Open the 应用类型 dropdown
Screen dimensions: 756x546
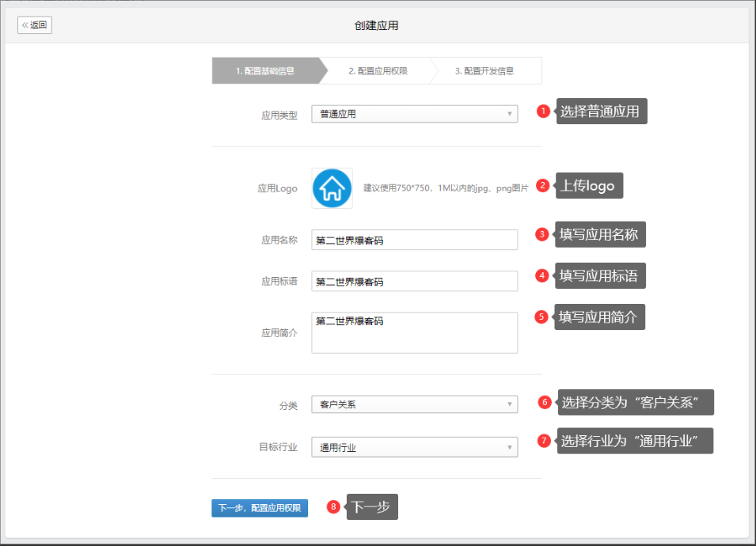coord(414,114)
